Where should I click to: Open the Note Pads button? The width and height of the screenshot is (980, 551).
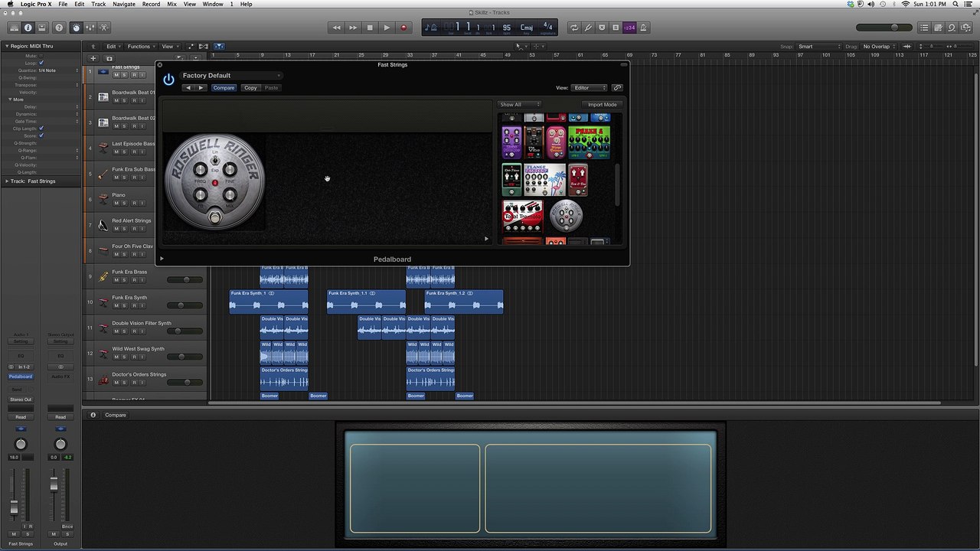pos(938,28)
